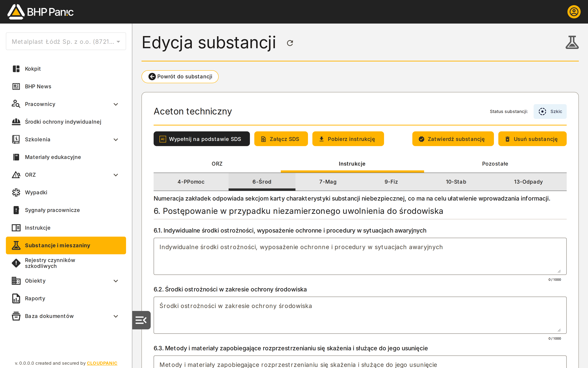The width and height of the screenshot is (588, 368).
Task: Open Kokpit from the sidebar
Action: pyautogui.click(x=66, y=69)
